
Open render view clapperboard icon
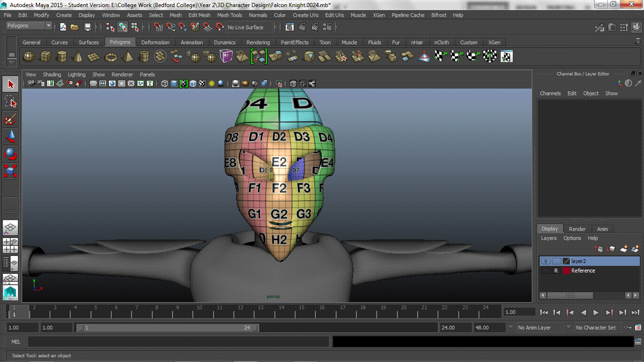point(289,27)
